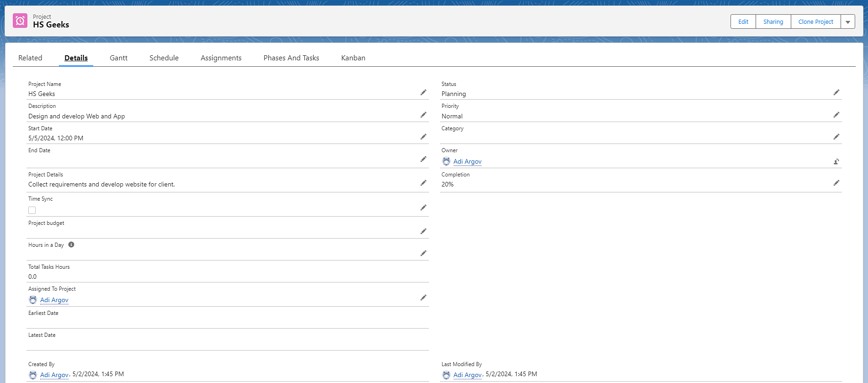The image size is (868, 383).
Task: Open the more actions dropdown arrow
Action: (848, 22)
